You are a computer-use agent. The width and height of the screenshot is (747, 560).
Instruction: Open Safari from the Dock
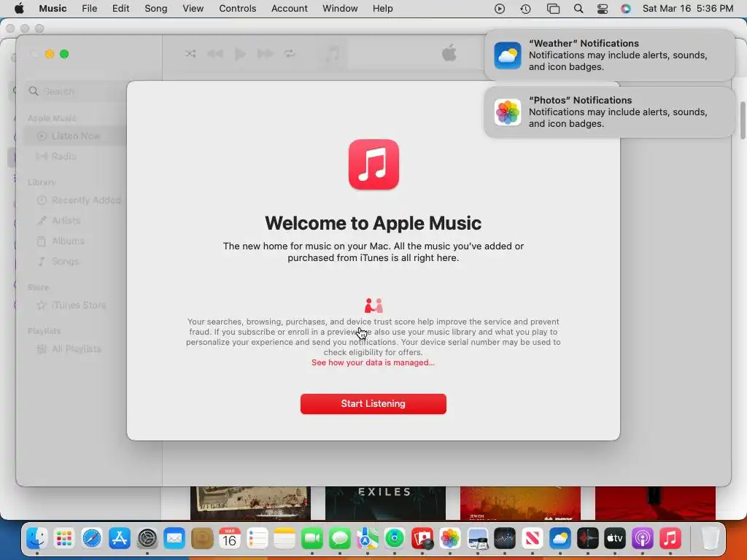tap(91, 539)
